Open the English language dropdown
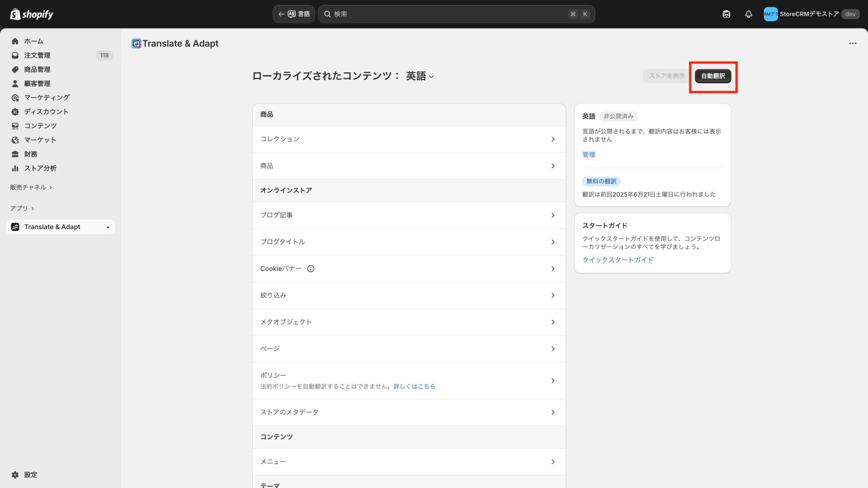This screenshot has height=488, width=868. pyautogui.click(x=420, y=76)
